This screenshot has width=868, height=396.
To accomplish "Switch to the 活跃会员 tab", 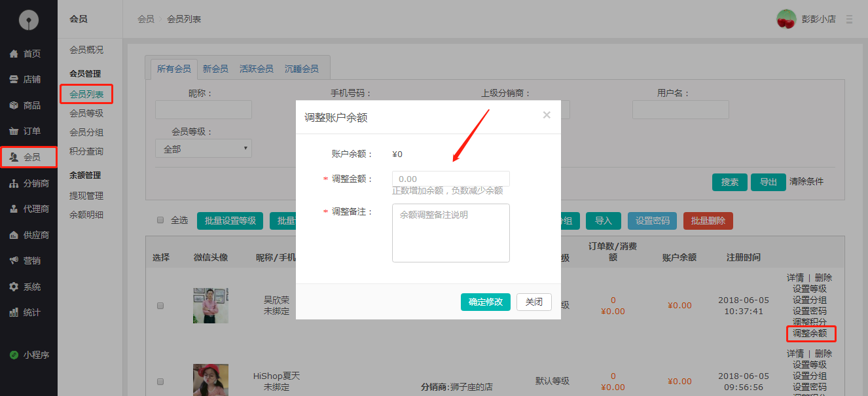I will (x=256, y=67).
